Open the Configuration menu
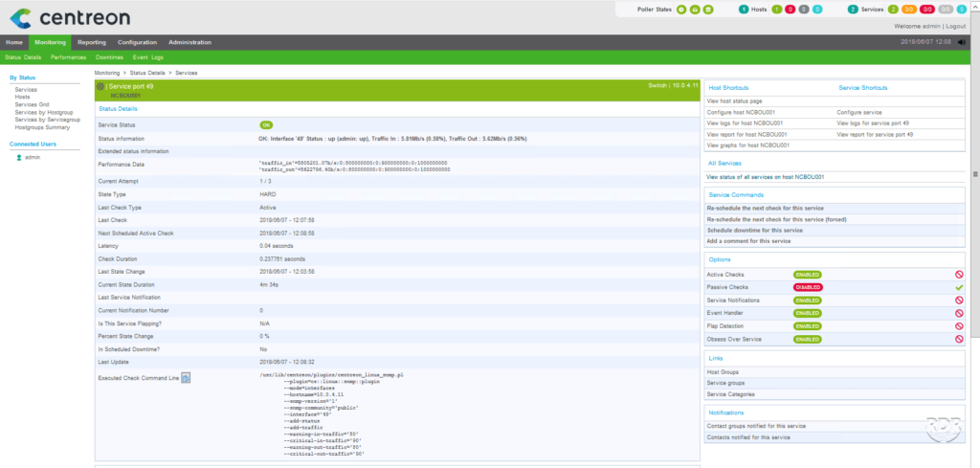The width and height of the screenshot is (980, 468). click(138, 42)
